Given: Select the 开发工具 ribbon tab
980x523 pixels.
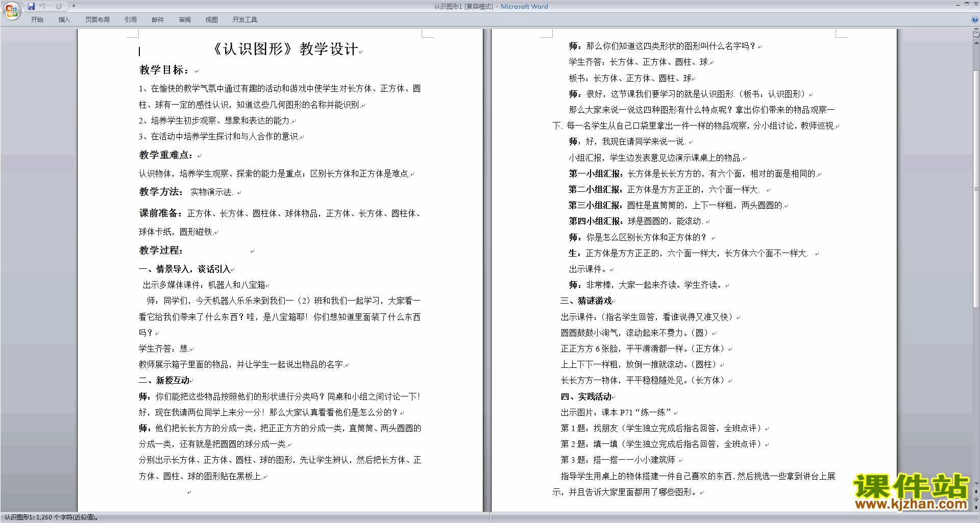Looking at the screenshot, I should 245,19.
